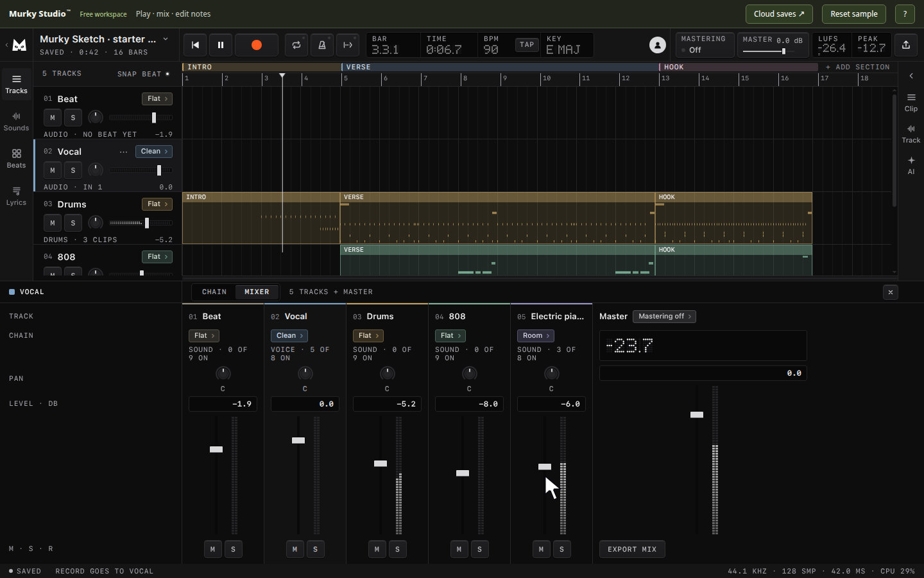Select the Tracks sidebar panel

coord(17,84)
